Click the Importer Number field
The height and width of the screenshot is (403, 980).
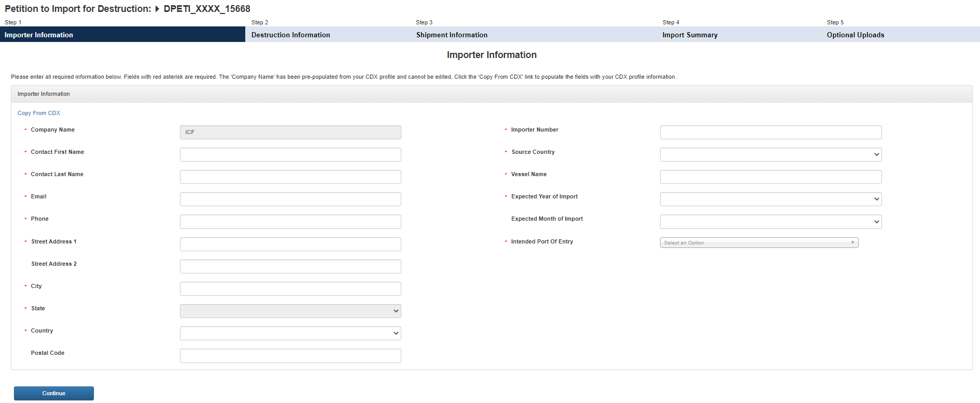click(771, 132)
